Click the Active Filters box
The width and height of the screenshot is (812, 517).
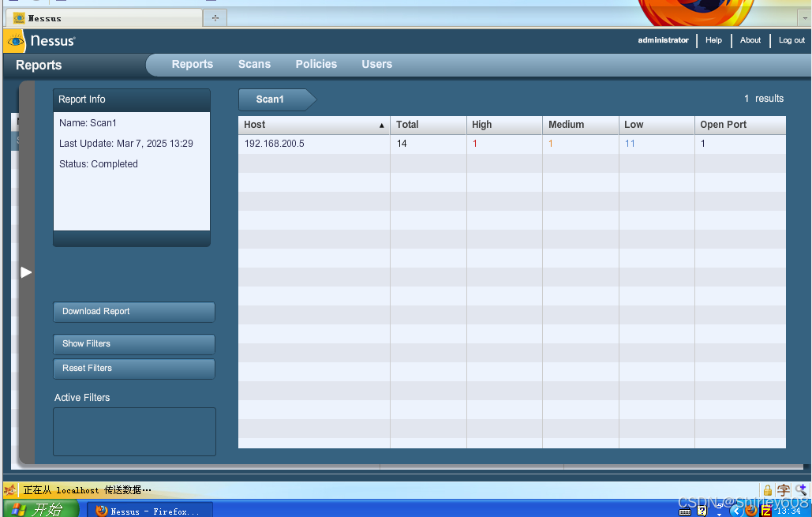[x=134, y=432]
